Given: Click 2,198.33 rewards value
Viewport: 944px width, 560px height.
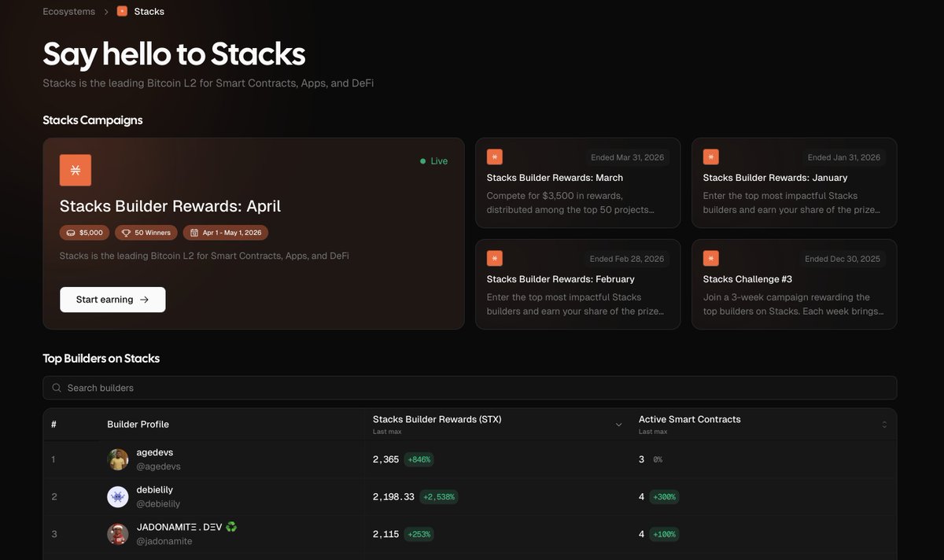Looking at the screenshot, I should click(x=393, y=497).
